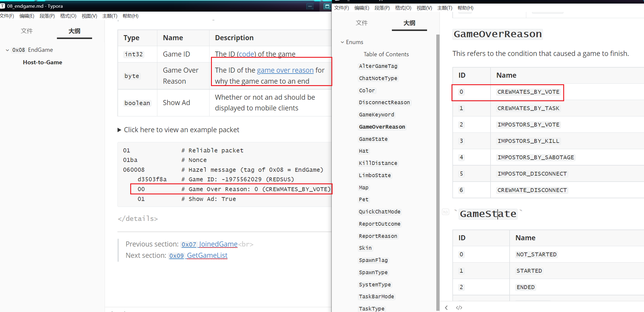This screenshot has width=644, height=312.
Task: Minimize the left Typora window
Action: point(310,6)
